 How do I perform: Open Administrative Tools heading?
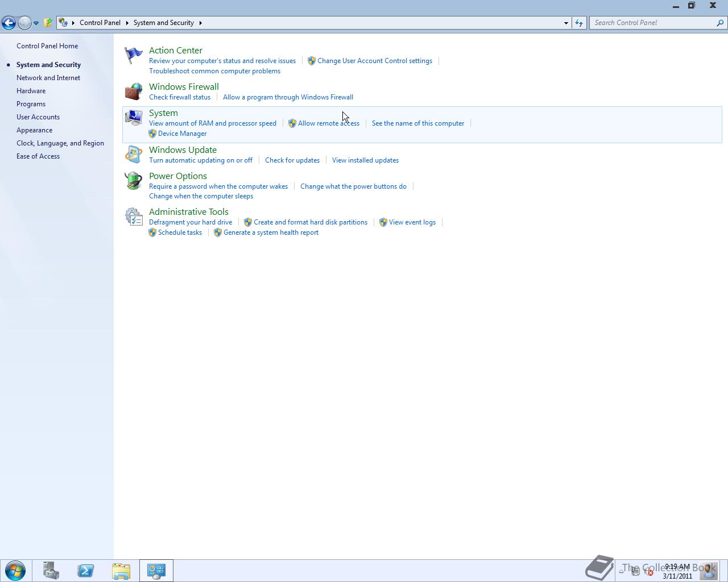pyautogui.click(x=189, y=212)
